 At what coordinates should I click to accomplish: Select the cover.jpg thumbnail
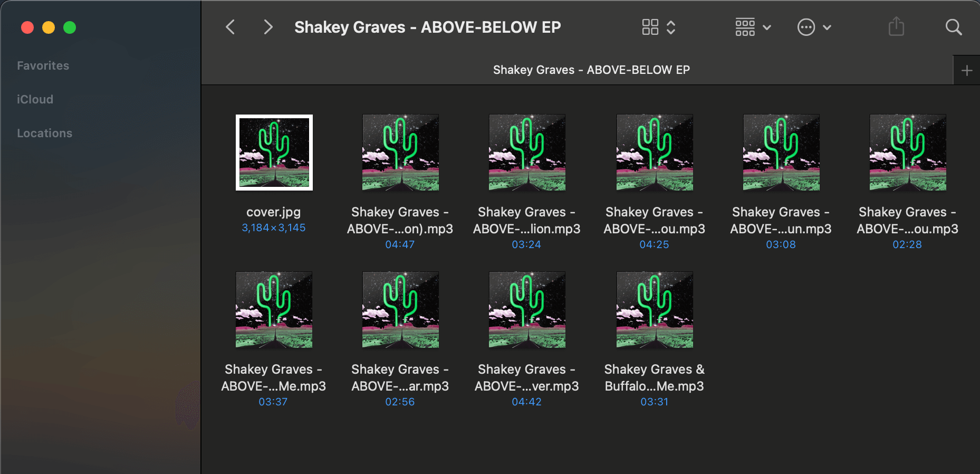pyautogui.click(x=274, y=153)
